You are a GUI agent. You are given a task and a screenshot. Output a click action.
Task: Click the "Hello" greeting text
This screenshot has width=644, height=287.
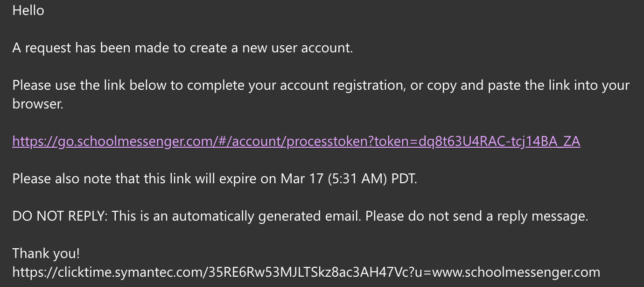pos(28,10)
